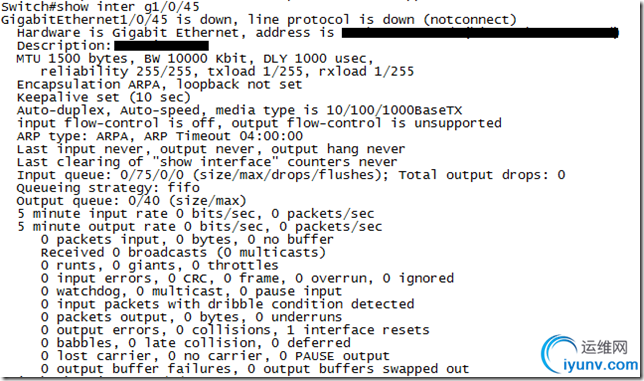
Task: Click the '0 input errors, 0 CRC' line
Action: tap(247, 278)
